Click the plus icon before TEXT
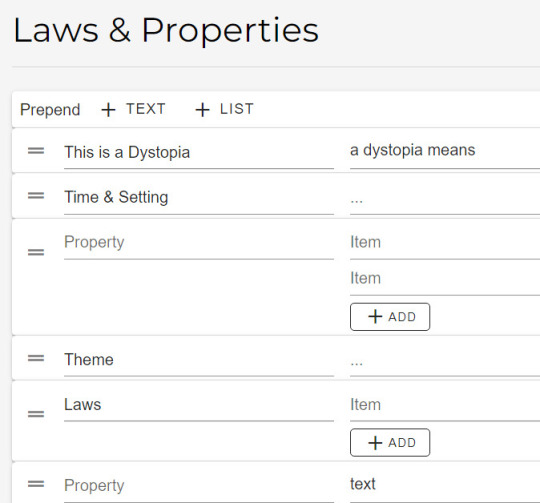 [108, 110]
